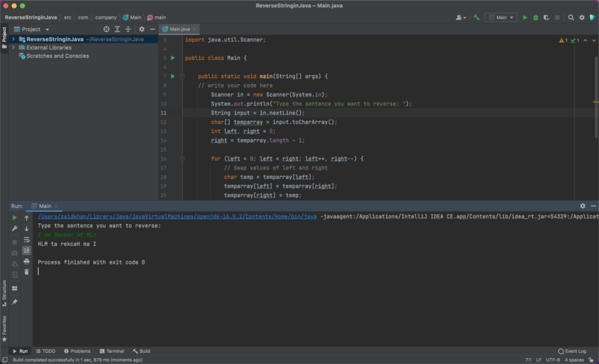599x364 pixels.
Task: Click the warning count indicator
Action: 563,40
